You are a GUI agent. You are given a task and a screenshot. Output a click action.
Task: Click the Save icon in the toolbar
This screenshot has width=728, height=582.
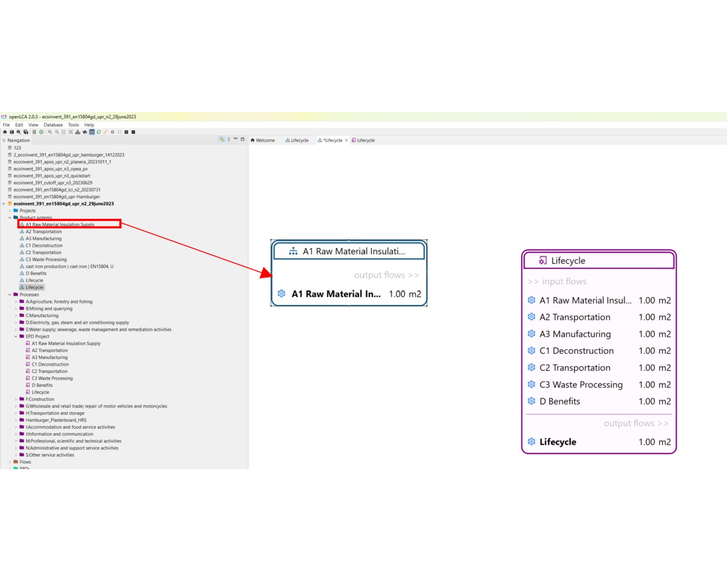pyautogui.click(x=12, y=132)
